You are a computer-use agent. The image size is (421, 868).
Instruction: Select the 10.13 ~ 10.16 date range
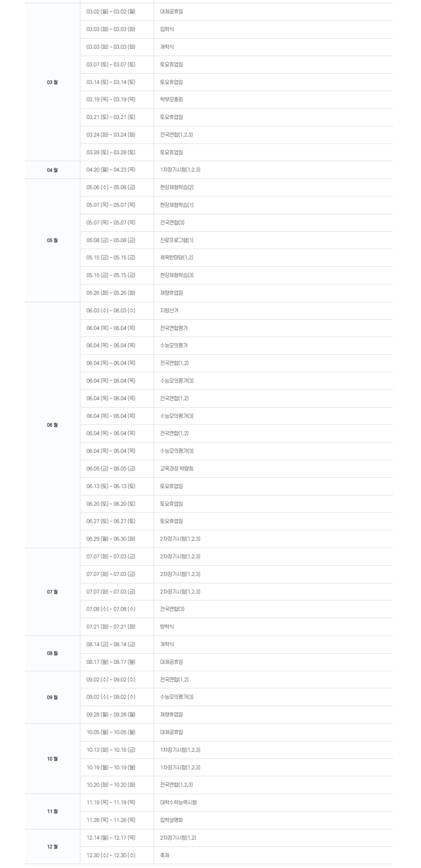pos(110,750)
